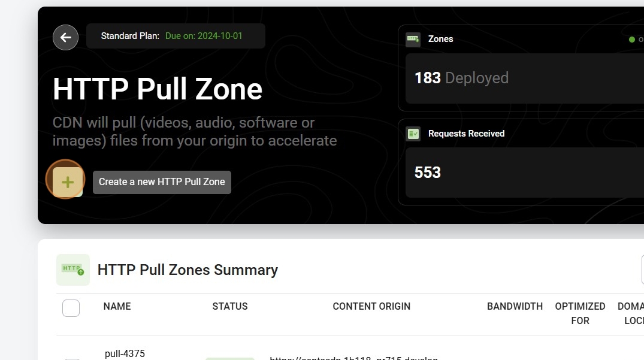
Task: Click the 553 requests received value
Action: click(x=428, y=173)
